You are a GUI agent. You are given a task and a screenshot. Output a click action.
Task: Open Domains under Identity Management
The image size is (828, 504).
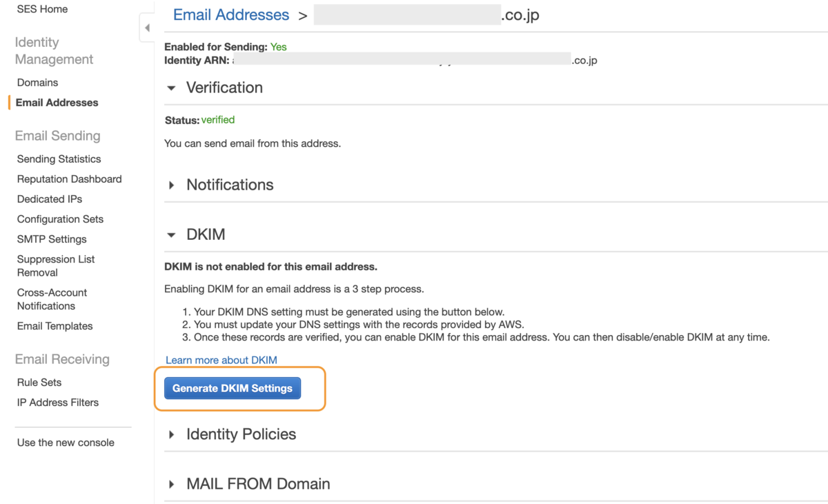pyautogui.click(x=37, y=82)
